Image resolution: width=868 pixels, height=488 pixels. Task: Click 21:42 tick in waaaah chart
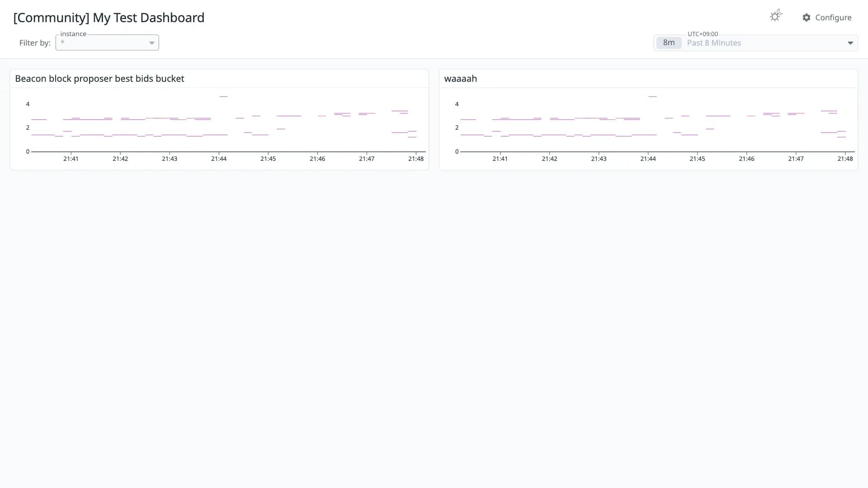pyautogui.click(x=549, y=159)
